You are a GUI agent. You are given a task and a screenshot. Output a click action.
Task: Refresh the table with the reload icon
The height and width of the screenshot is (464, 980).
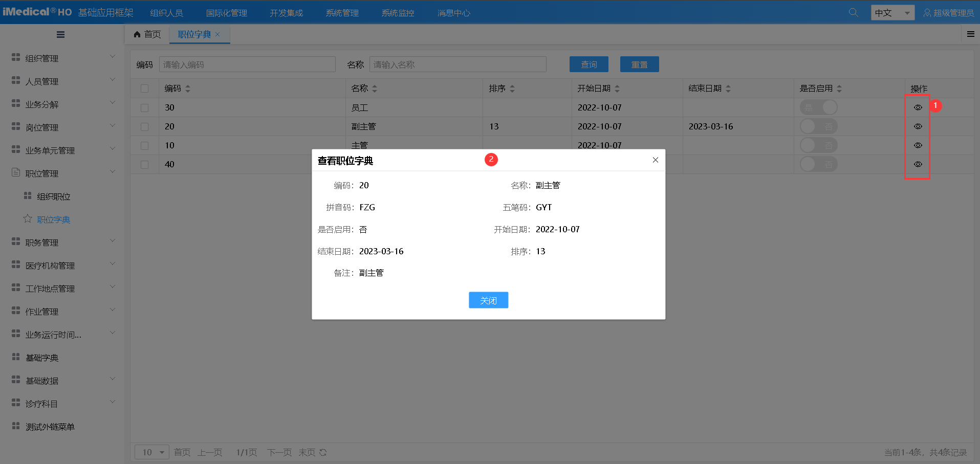click(323, 452)
